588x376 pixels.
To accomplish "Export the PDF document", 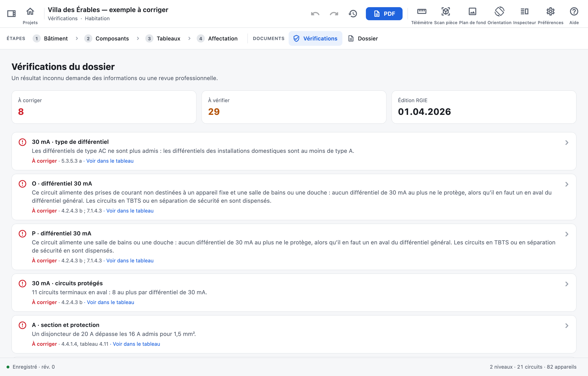I will [x=384, y=14].
